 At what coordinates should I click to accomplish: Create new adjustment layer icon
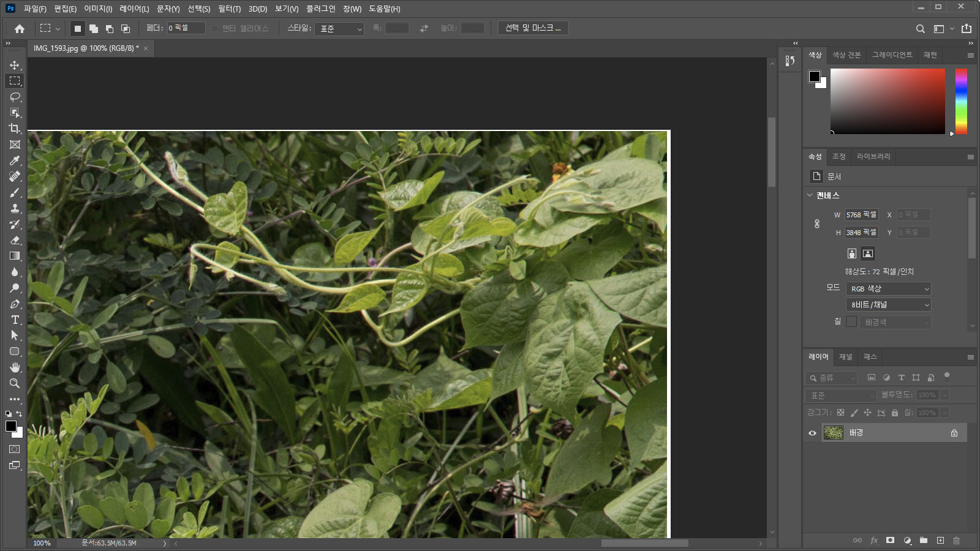coord(907,540)
